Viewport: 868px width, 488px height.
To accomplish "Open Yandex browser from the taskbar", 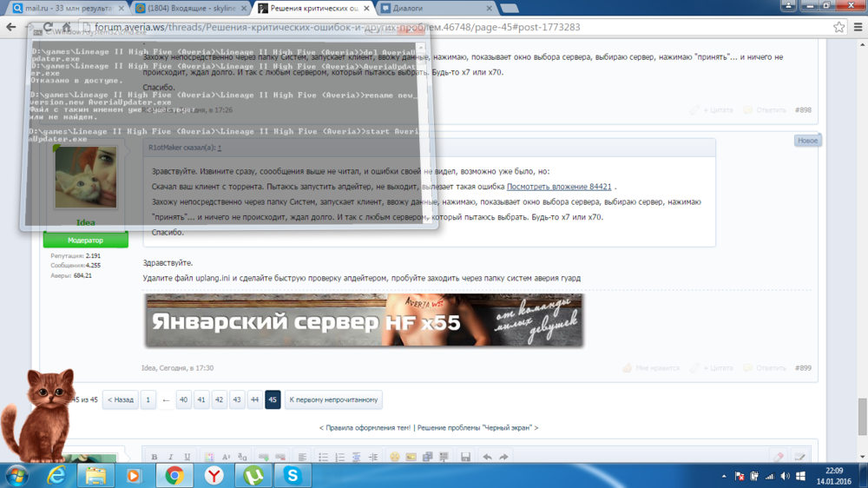I will (214, 475).
